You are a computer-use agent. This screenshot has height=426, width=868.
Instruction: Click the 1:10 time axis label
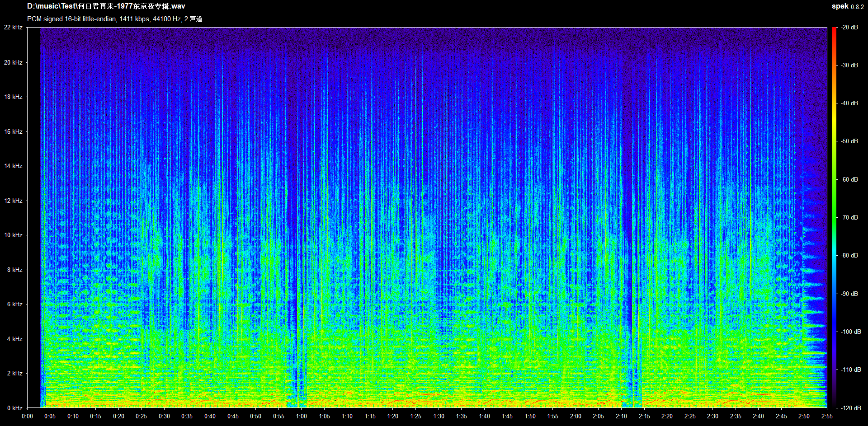coord(347,416)
